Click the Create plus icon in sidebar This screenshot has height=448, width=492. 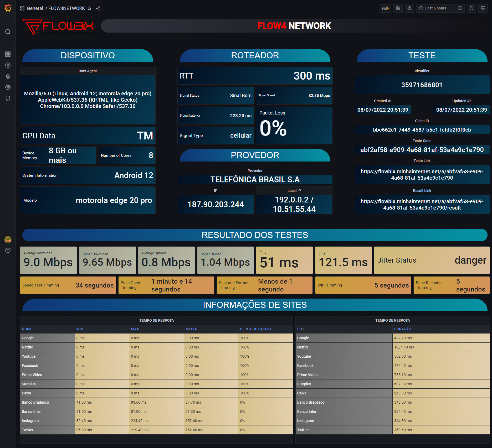pos(8,43)
